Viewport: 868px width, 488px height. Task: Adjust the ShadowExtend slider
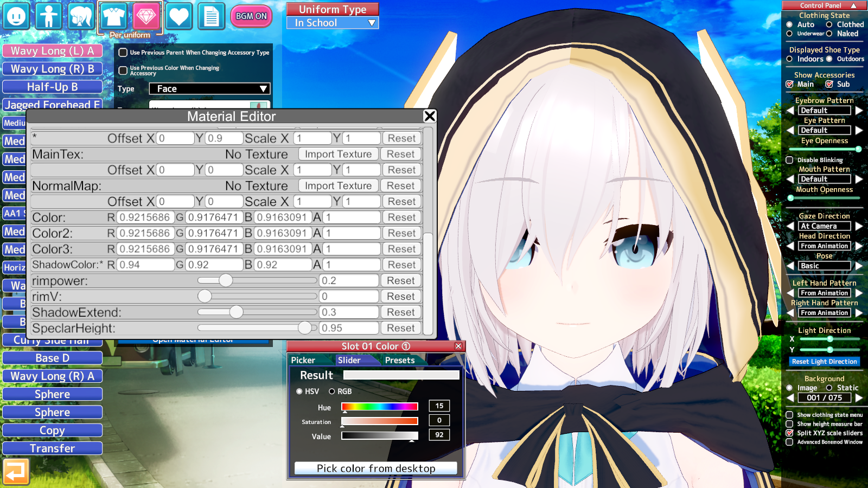click(x=257, y=312)
